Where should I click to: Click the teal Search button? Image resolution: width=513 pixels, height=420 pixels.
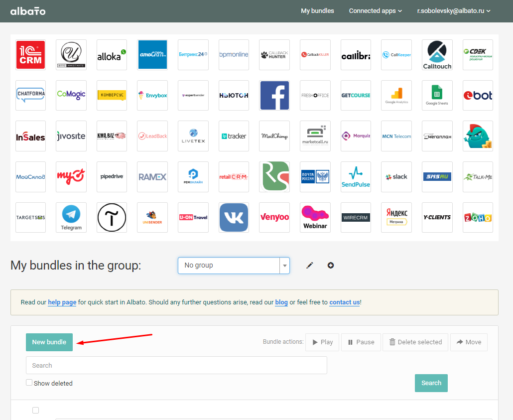pyautogui.click(x=431, y=383)
